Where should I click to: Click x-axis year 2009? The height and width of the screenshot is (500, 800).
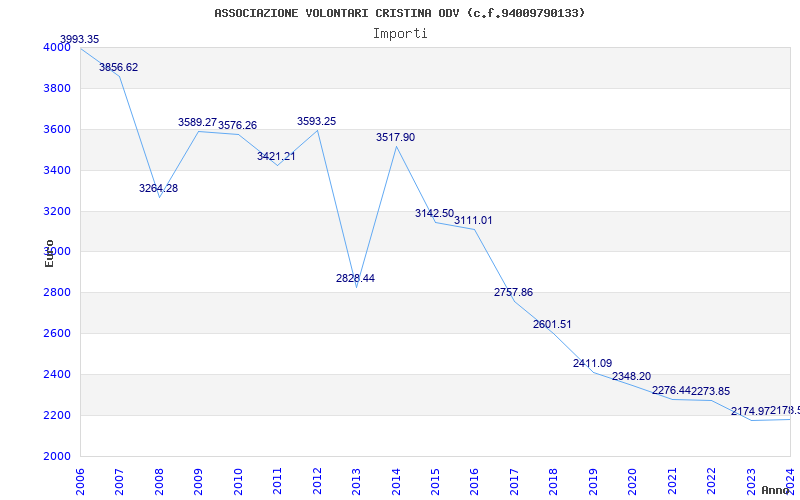coord(198,482)
